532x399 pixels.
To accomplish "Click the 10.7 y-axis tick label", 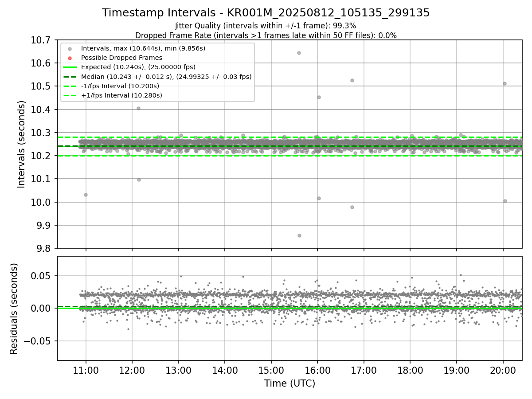I will 41,40.
